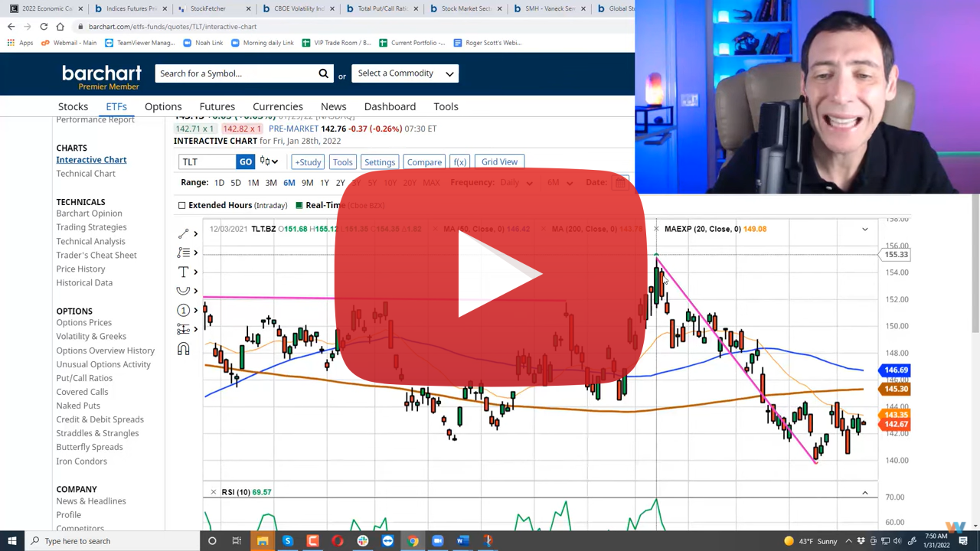This screenshot has height=551, width=980.
Task: Go to the browser home page
Action: pos(60,26)
